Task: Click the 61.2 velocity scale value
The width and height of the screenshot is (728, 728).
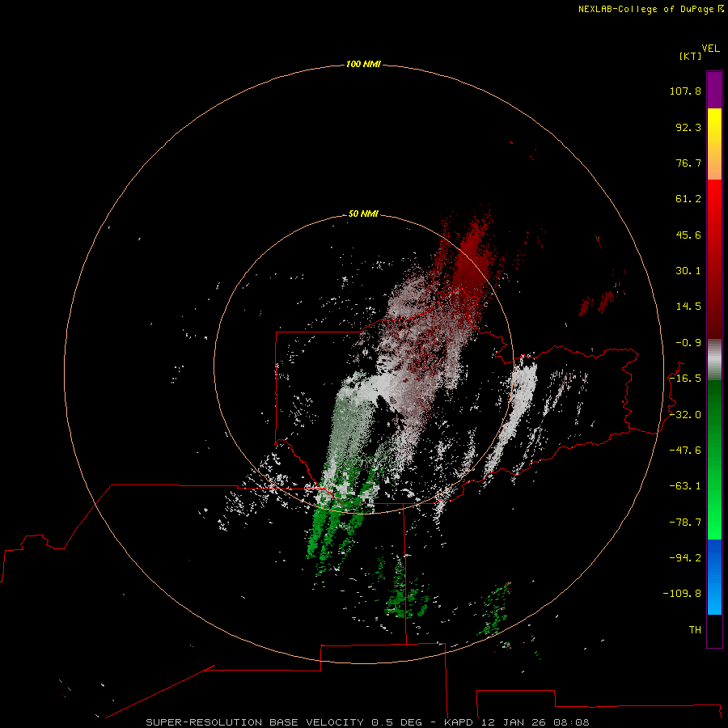Action: tap(688, 199)
